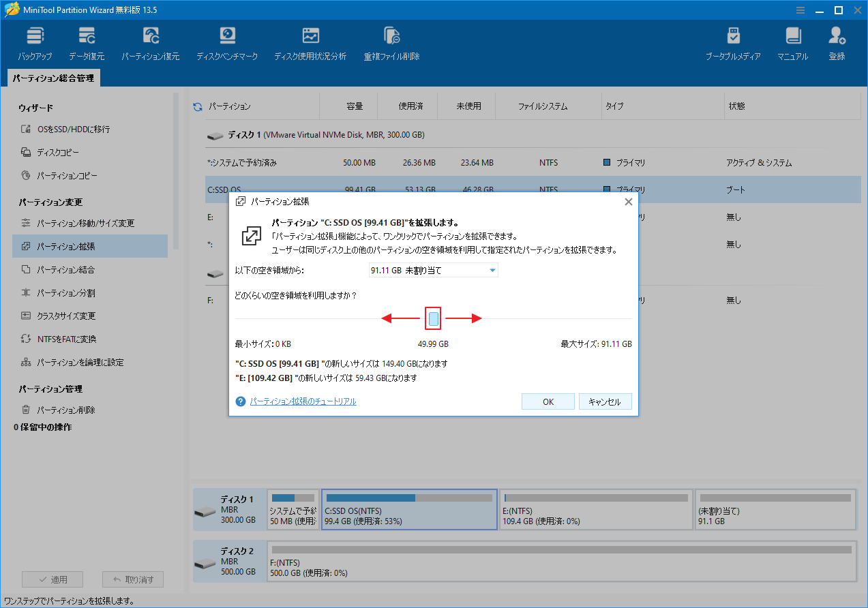
Task: Open ディスク使用状況分析 disk usage analyzer
Action: coord(310,41)
